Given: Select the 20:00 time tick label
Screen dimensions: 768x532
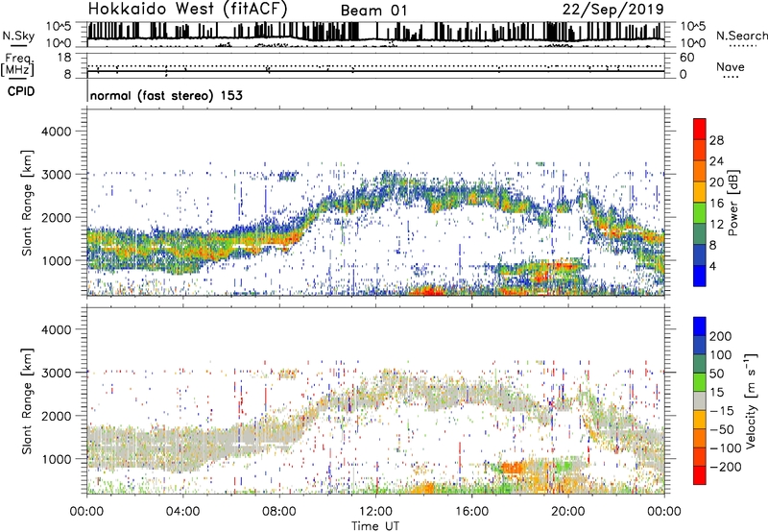Looking at the screenshot, I should pos(568,512).
